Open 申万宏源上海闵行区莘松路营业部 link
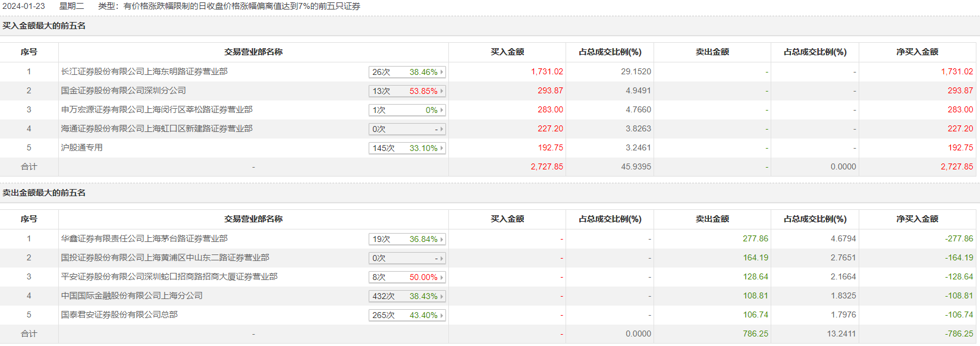Screen dimensions: 980x346 click(x=156, y=110)
